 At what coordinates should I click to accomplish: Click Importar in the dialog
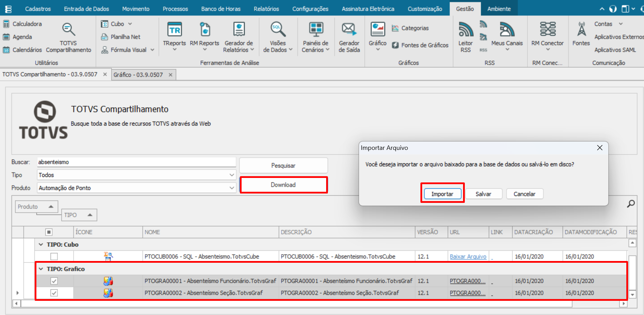[x=442, y=194]
